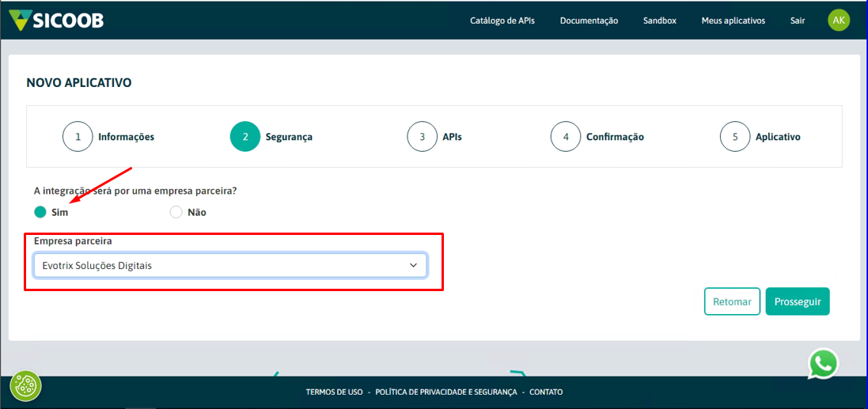This screenshot has width=868, height=409.
Task: Select the Sim radio button
Action: click(40, 212)
